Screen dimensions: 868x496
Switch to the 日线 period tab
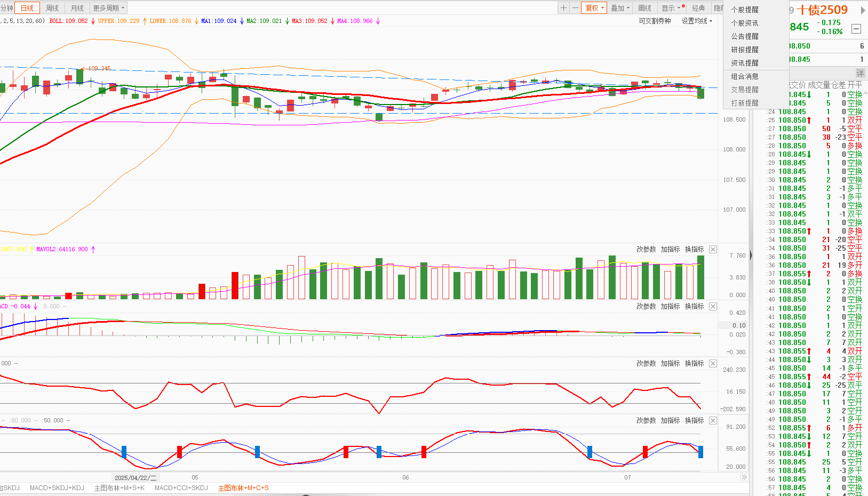pyautogui.click(x=27, y=8)
